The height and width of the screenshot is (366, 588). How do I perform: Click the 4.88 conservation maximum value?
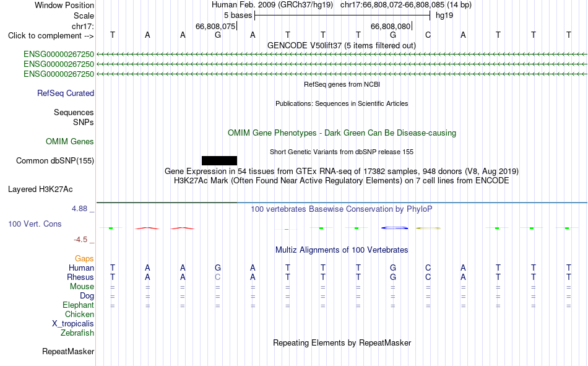click(x=80, y=209)
